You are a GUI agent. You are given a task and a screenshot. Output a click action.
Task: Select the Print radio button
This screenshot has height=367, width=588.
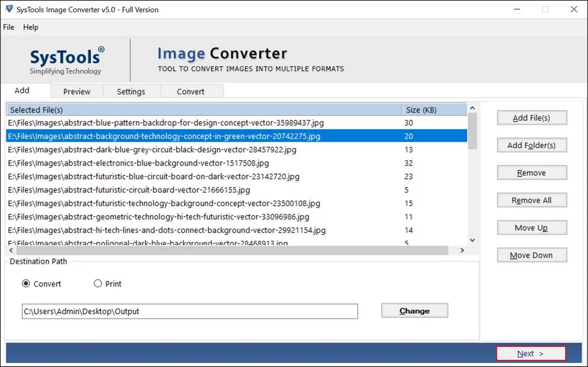click(x=99, y=283)
